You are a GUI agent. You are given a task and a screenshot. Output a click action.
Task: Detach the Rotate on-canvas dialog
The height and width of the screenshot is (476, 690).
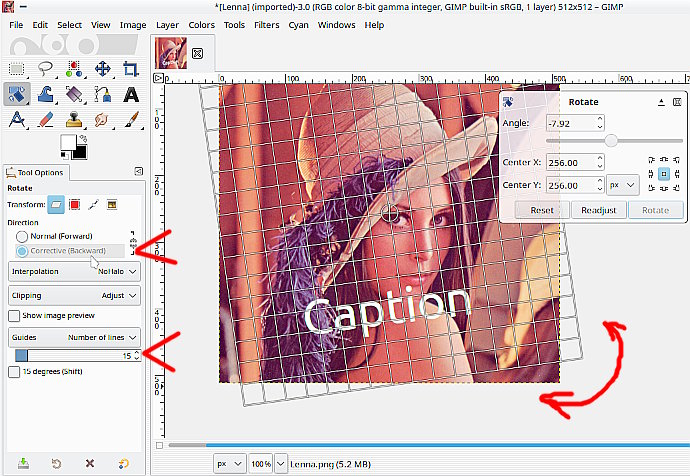pos(677,102)
